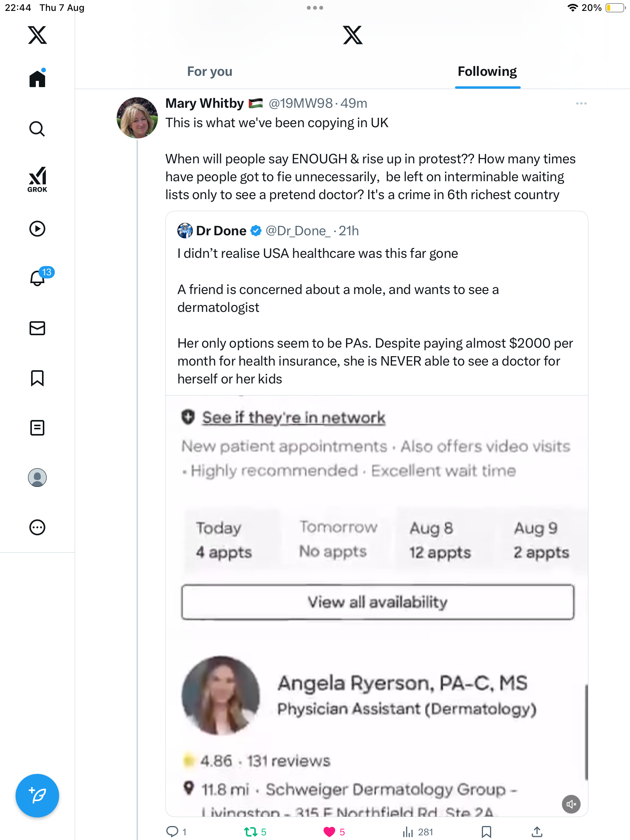
Task: Open Lists icon in sidebar
Action: 37,428
